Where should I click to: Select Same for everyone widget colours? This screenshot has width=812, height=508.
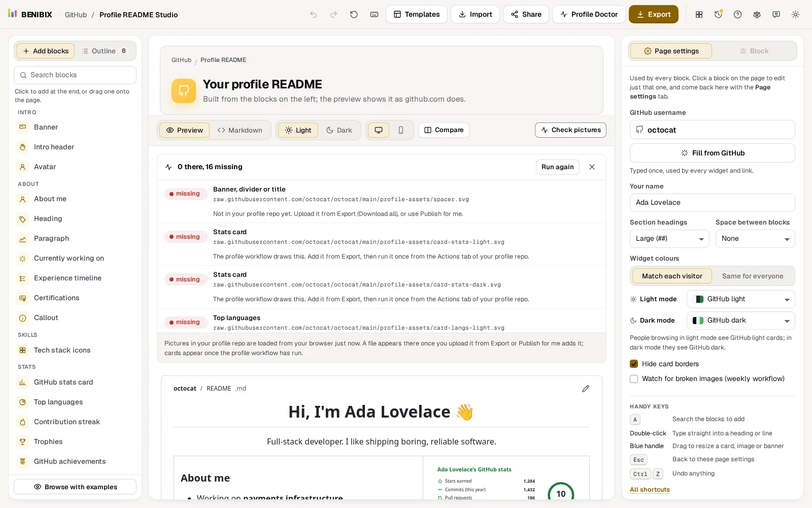(753, 276)
